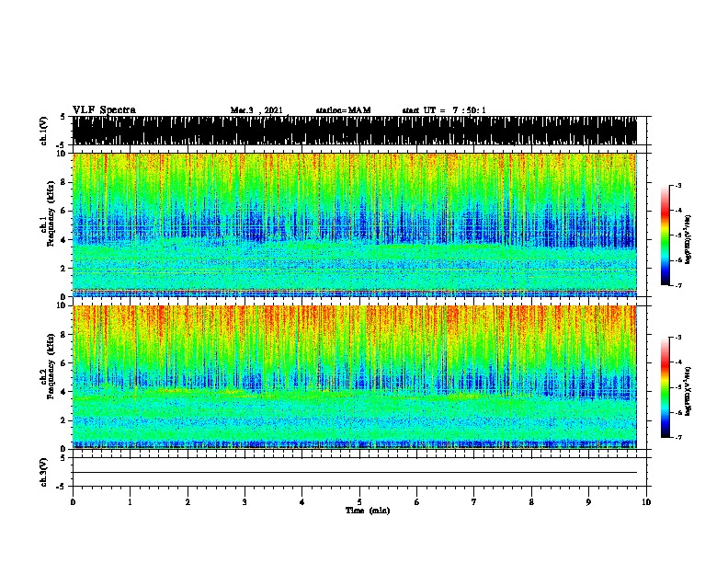Click the "-4" label on ch.2 colorbar
Screen dimensions: 728x563
(677, 362)
